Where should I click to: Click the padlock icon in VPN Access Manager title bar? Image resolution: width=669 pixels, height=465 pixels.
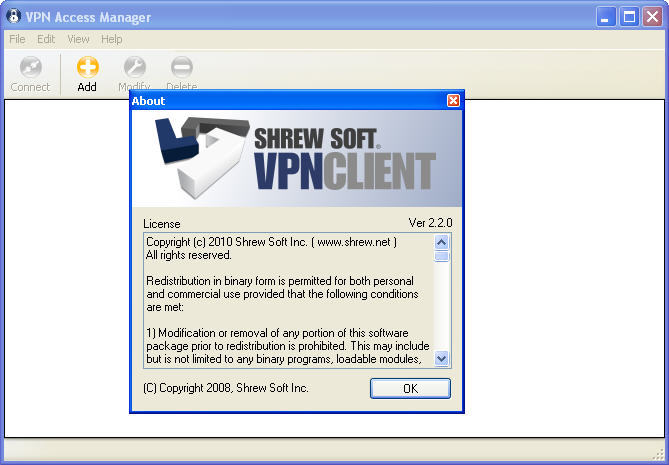(14, 16)
